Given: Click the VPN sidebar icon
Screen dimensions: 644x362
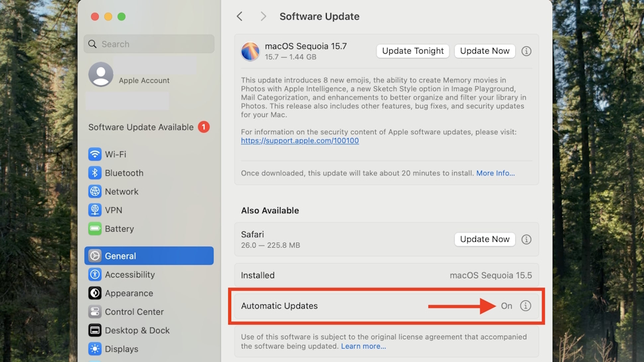Looking at the screenshot, I should (x=95, y=210).
